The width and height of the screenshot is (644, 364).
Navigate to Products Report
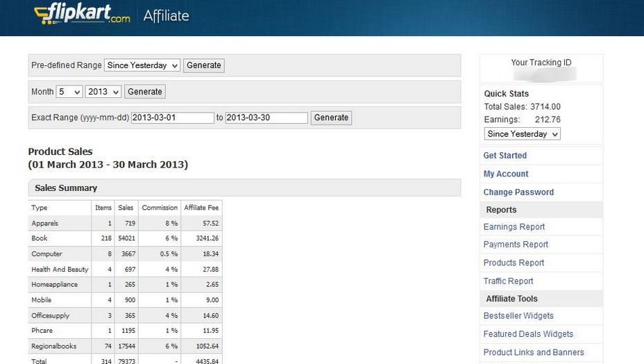click(514, 263)
